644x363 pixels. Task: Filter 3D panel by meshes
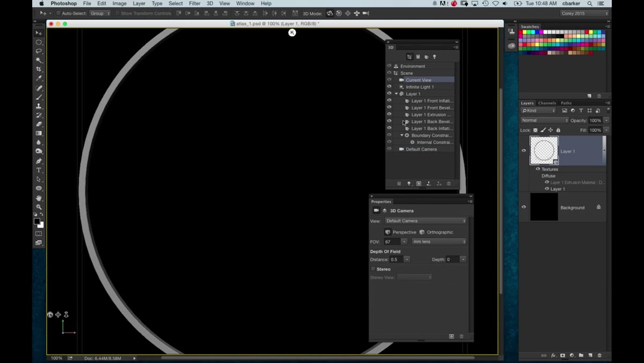click(x=418, y=57)
